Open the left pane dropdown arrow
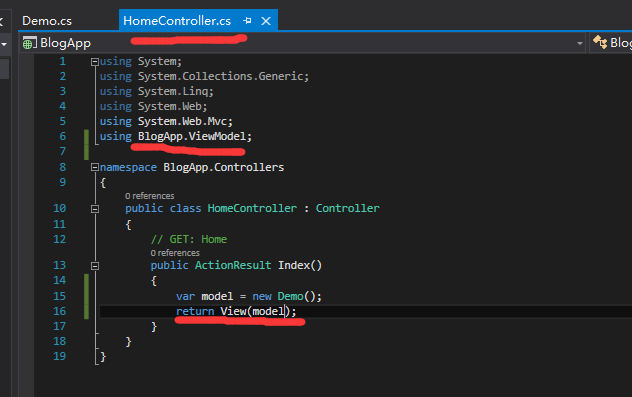632x397 pixels. [x=4, y=44]
